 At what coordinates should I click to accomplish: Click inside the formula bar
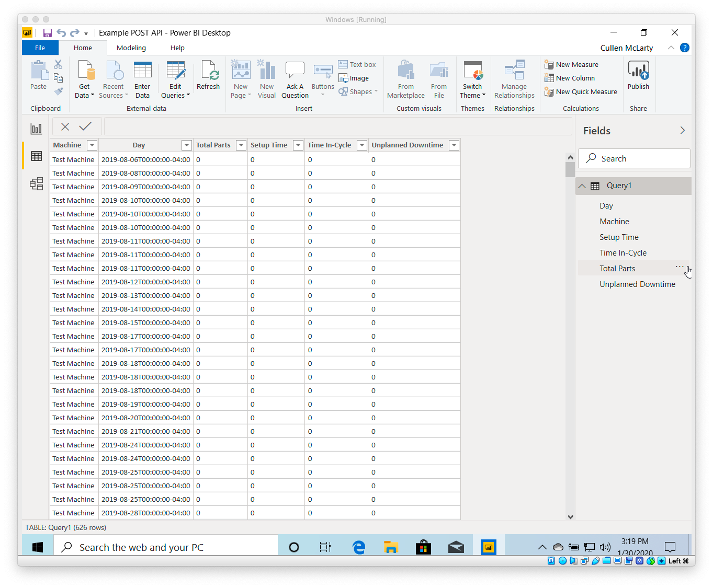(x=338, y=126)
